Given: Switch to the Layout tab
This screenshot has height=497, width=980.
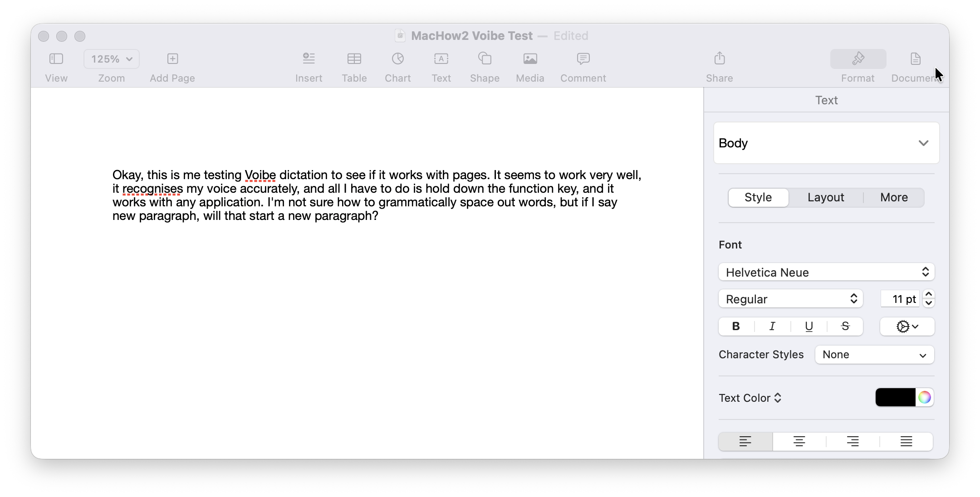Looking at the screenshot, I should pos(826,197).
